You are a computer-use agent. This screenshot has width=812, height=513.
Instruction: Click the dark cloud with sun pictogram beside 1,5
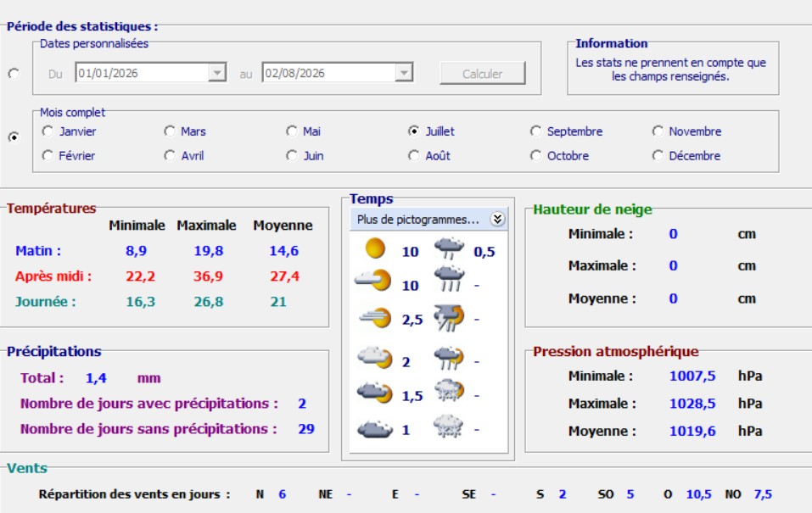(375, 393)
